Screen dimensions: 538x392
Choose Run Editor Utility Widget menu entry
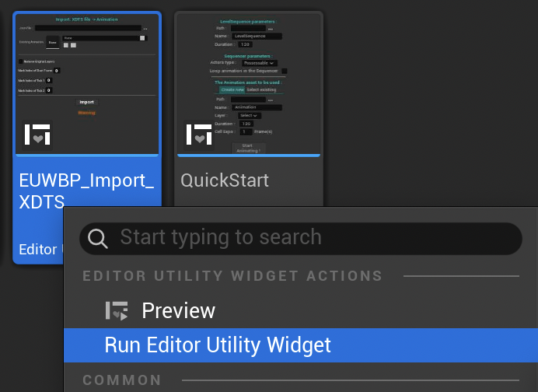click(x=218, y=345)
